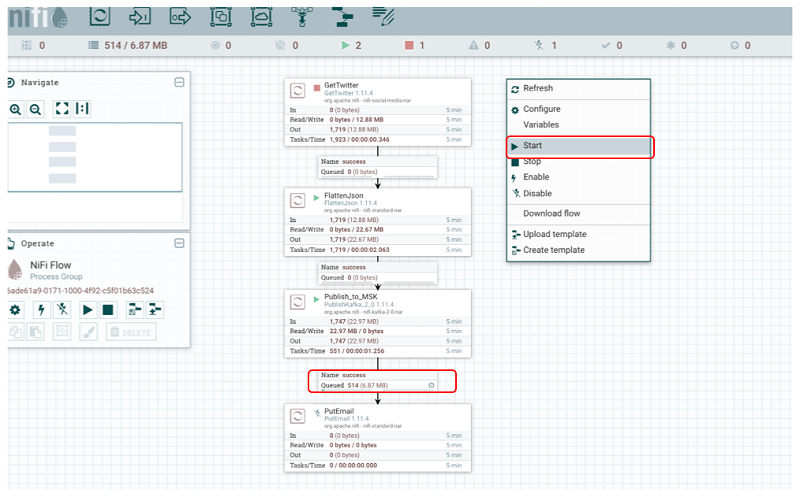This screenshot has height=497, width=800.
Task: Click the actual size icon in Navigate
Action: (x=82, y=108)
